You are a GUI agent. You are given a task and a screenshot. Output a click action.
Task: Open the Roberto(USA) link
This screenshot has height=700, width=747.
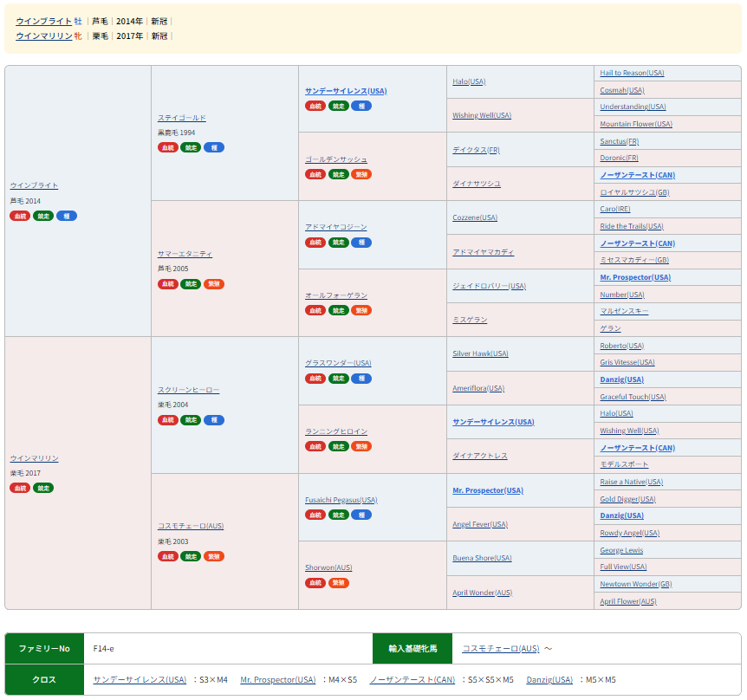622,346
